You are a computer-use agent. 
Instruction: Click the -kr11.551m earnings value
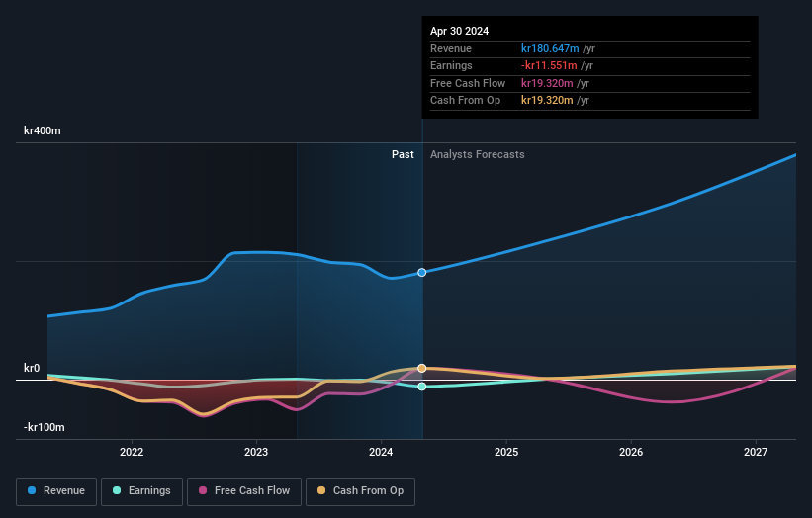[549, 65]
